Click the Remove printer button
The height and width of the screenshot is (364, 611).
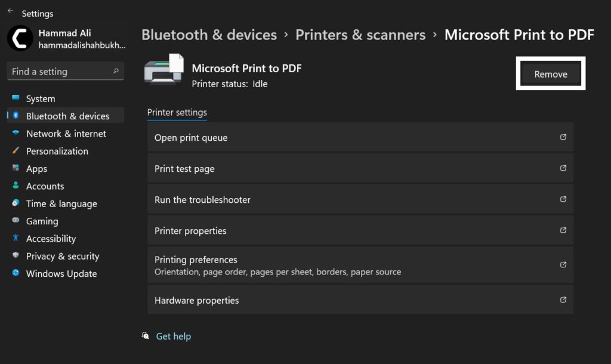(x=550, y=73)
